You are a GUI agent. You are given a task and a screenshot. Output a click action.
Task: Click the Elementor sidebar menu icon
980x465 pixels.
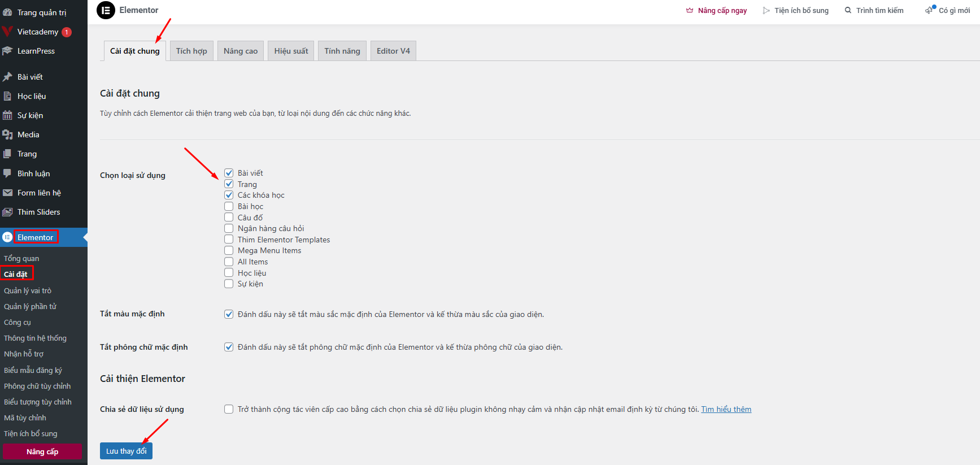tap(7, 237)
